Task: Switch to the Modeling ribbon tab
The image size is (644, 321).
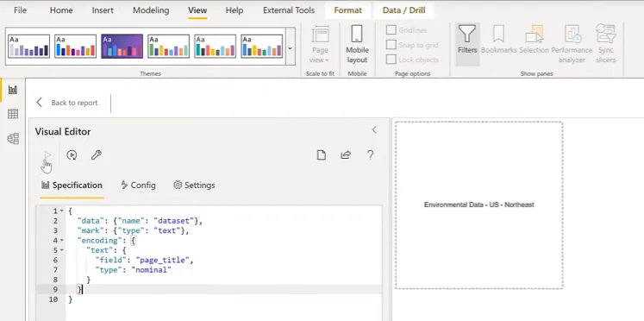Action: point(151,10)
